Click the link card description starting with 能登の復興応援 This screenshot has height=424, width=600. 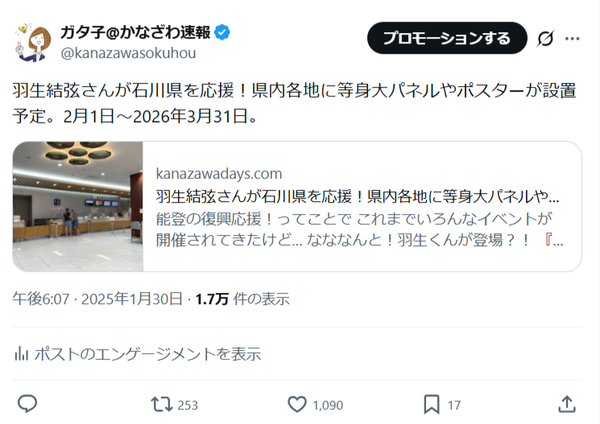tap(360, 230)
